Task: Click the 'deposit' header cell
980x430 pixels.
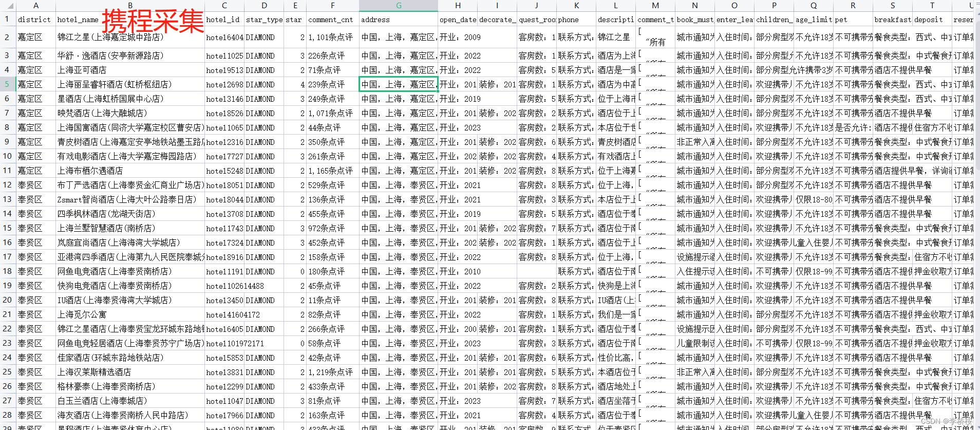Action: point(932,20)
